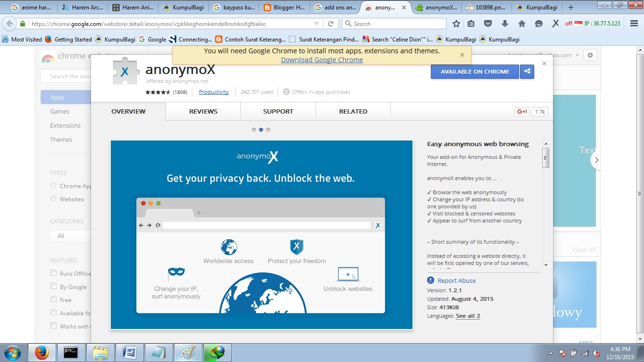Switch to the Overview tab
Image resolution: width=644 pixels, height=362 pixels.
coord(128,112)
